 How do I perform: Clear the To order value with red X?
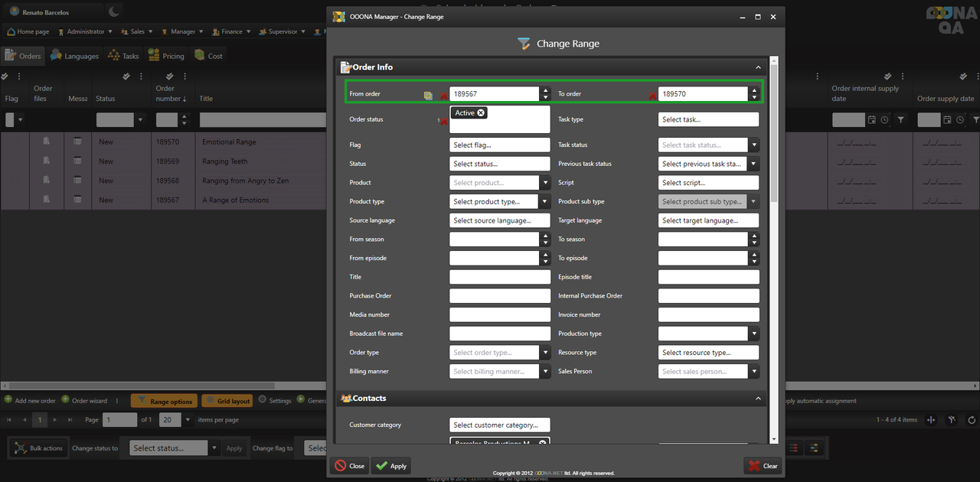pyautogui.click(x=652, y=95)
